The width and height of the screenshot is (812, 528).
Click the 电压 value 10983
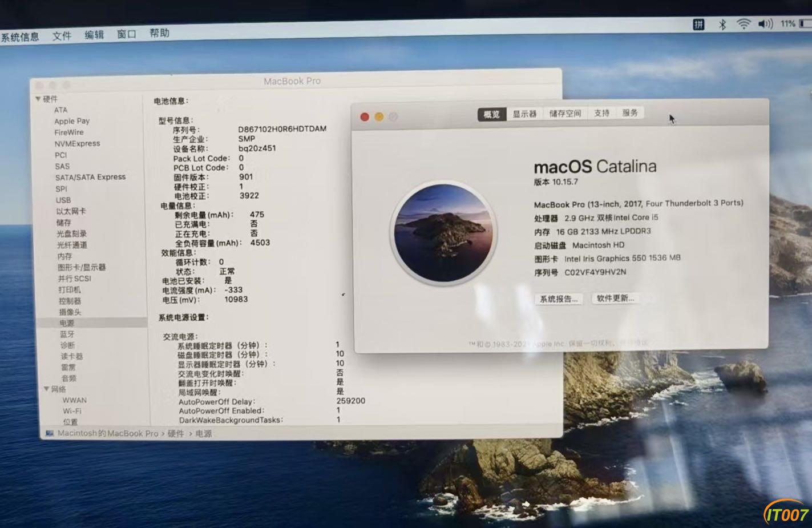point(236,299)
